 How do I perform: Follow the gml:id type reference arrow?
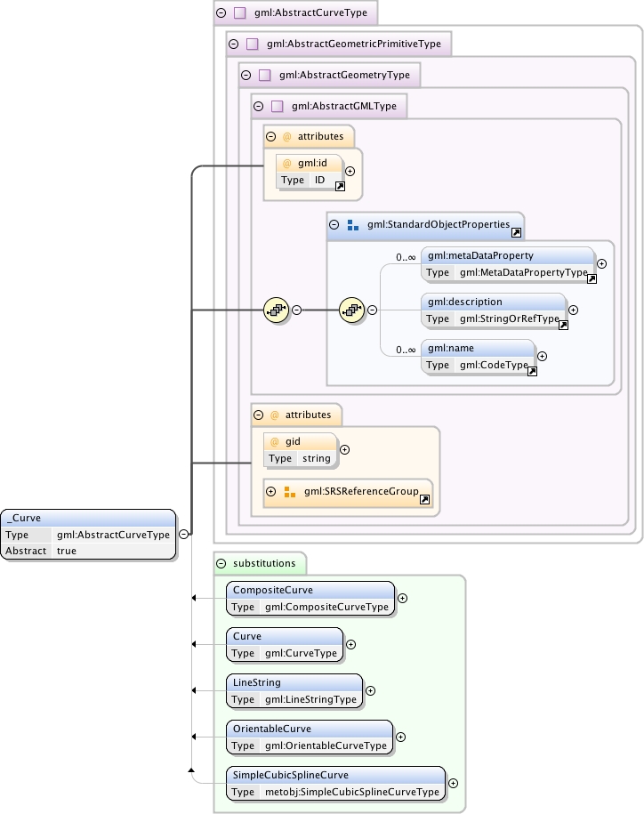[x=340, y=186]
